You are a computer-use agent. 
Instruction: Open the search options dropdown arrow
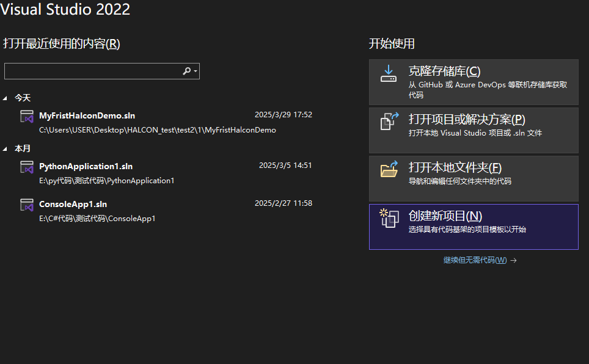tap(196, 71)
